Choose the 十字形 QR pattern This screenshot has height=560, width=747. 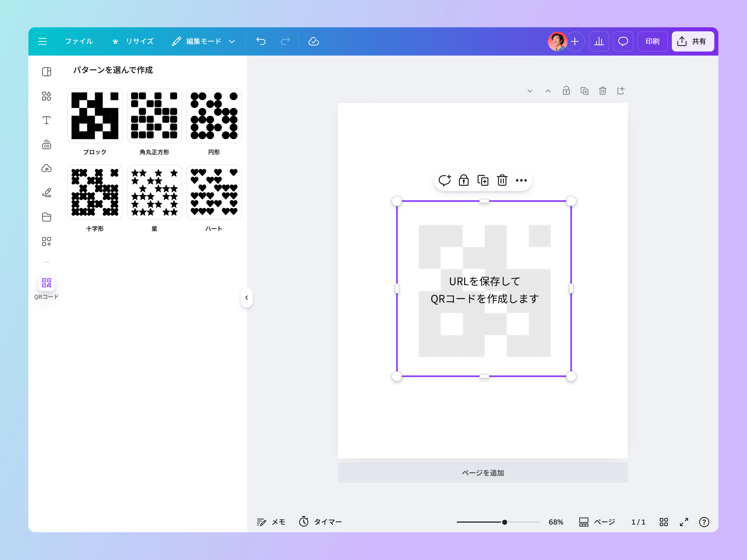point(95,192)
